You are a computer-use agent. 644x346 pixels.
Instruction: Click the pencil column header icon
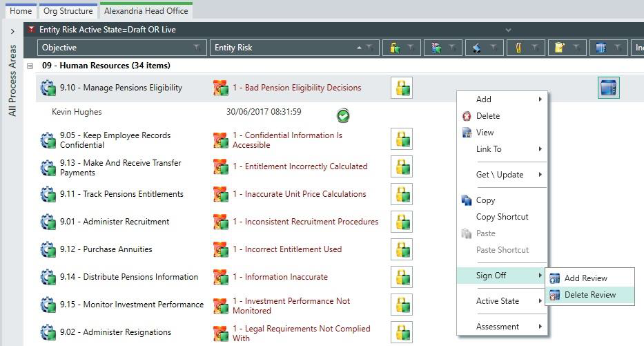pos(518,48)
